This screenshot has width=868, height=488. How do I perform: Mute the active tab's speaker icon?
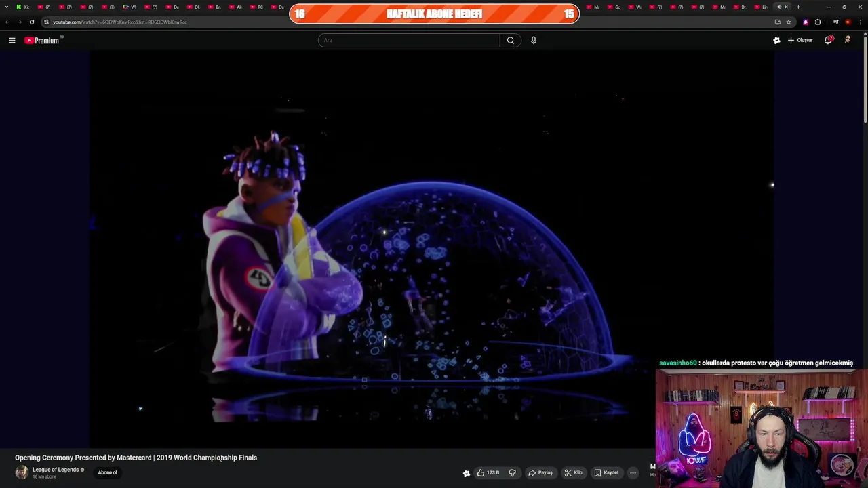click(779, 7)
